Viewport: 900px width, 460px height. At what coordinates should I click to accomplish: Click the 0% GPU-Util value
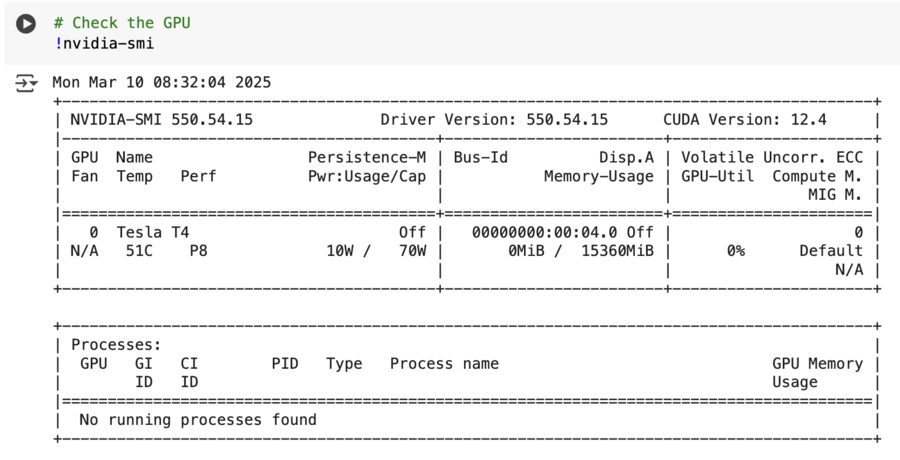(735, 251)
